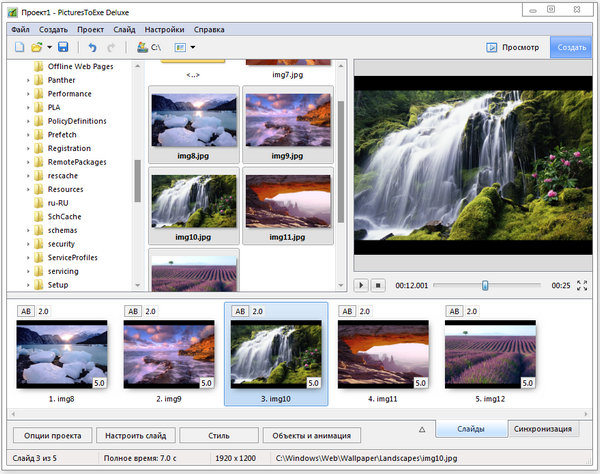The width and height of the screenshot is (600, 474).
Task: Expand the Resources folder in the tree
Action: pos(29,189)
